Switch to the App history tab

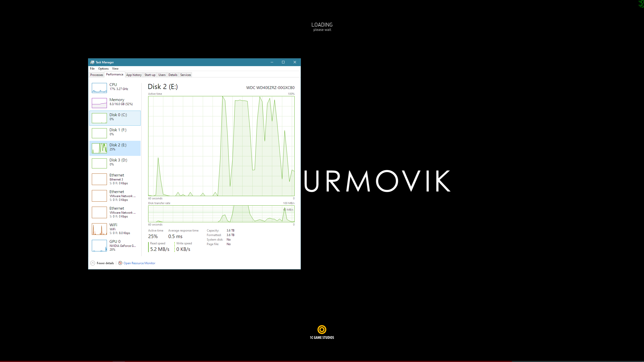pyautogui.click(x=134, y=75)
